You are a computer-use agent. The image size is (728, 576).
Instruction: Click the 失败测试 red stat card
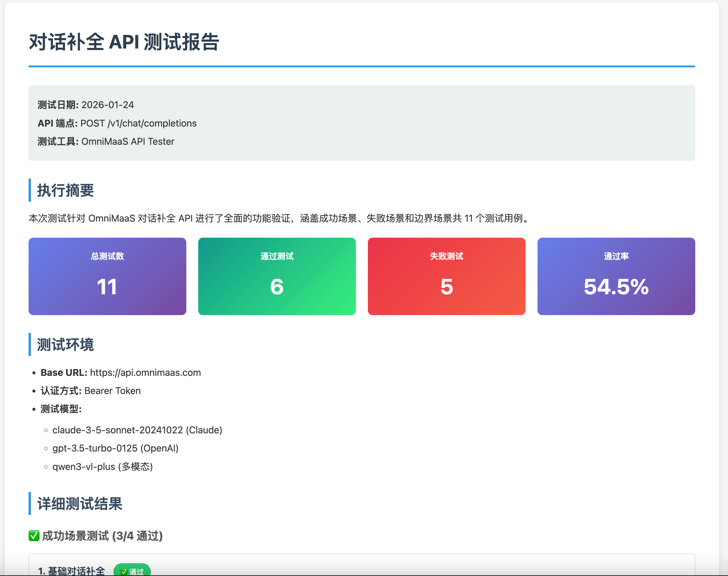(446, 276)
